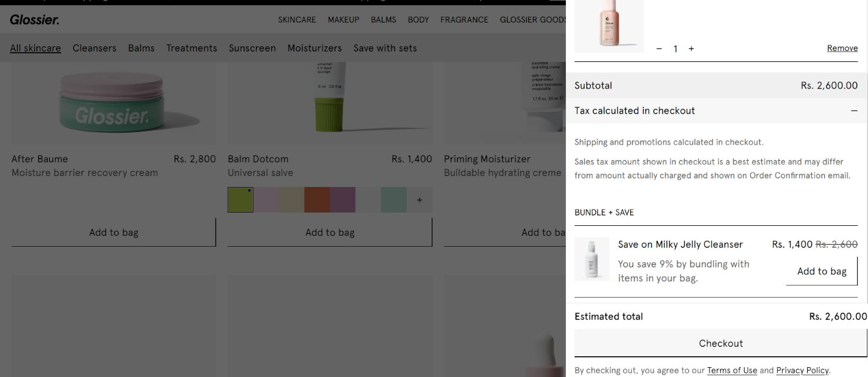Choose the light grey Balm Dotcom swatch
868x377 pixels.
pos(368,200)
